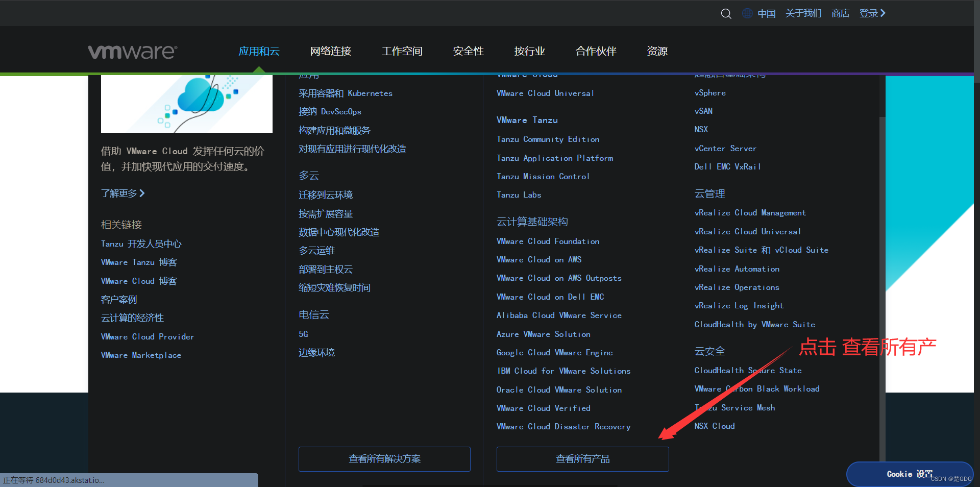Open the 按行业 menu
Screen dimensions: 980x487
point(530,51)
